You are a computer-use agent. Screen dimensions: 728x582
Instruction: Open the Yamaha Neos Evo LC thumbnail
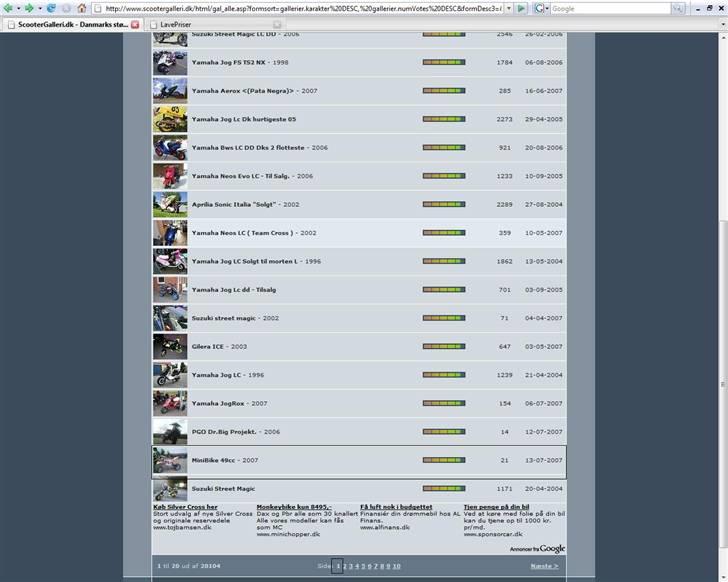(170, 176)
